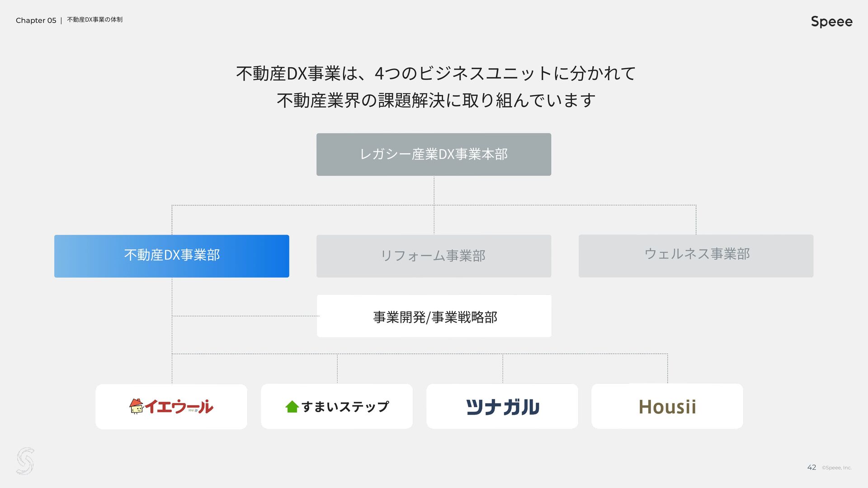This screenshot has width=868, height=488.
Task: Click the page number 42
Action: tap(811, 467)
